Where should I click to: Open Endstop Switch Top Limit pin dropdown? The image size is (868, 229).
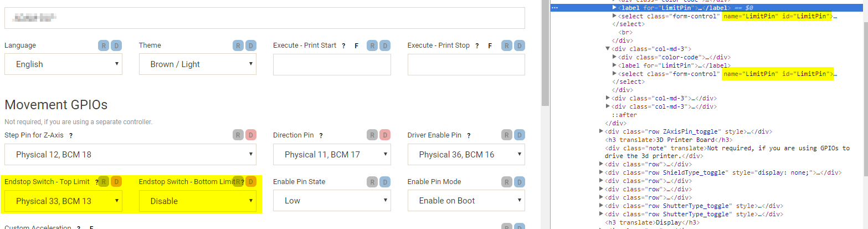click(x=63, y=201)
